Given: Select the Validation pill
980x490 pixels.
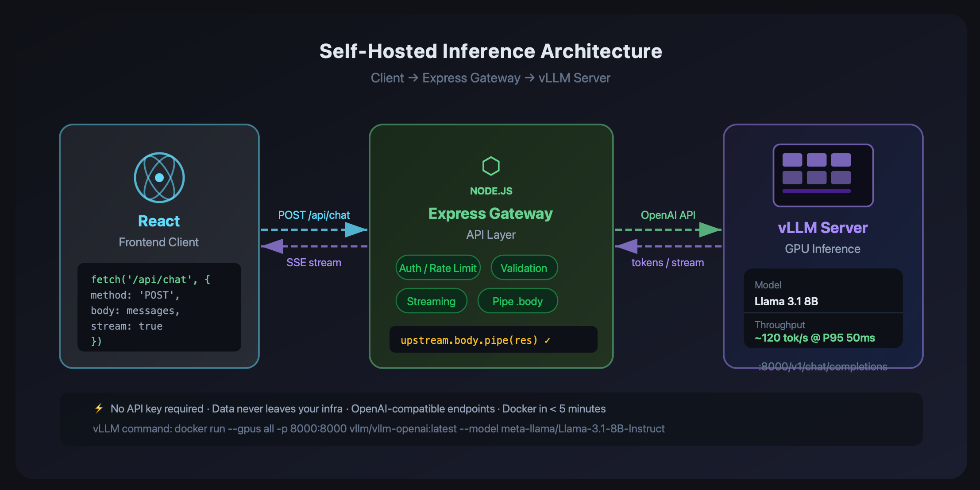Looking at the screenshot, I should click(x=524, y=268).
